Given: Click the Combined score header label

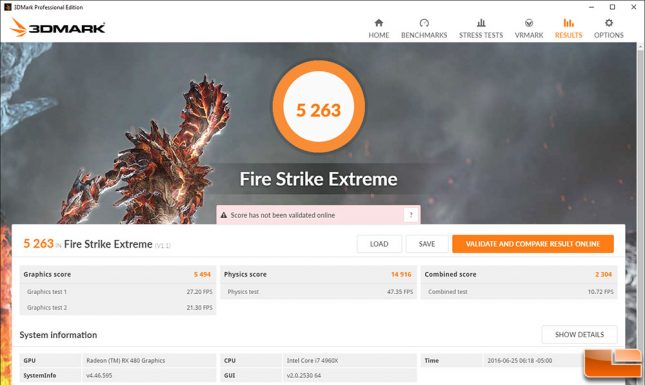Looking at the screenshot, I should 450,274.
